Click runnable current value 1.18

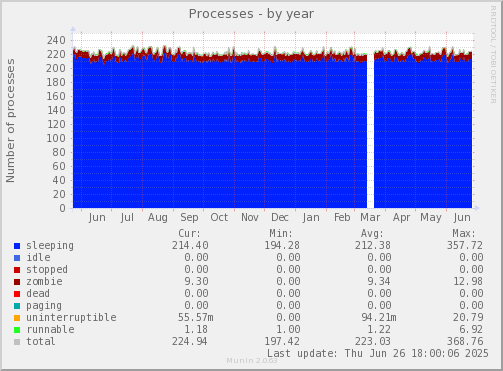pos(196,329)
